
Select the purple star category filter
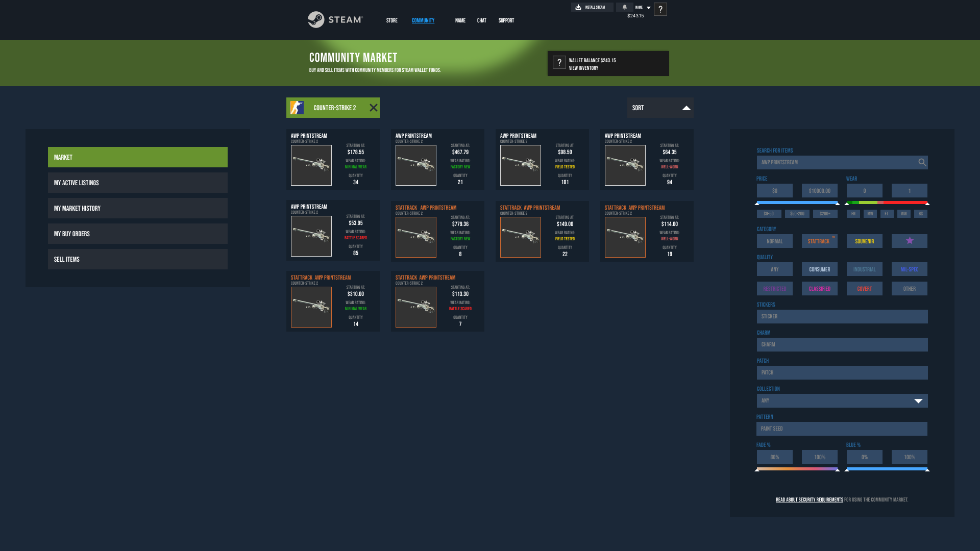[909, 241]
